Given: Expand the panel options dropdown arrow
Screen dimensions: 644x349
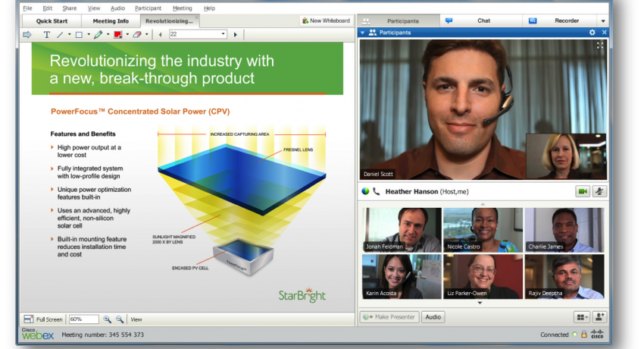Looking at the screenshot, I should 603,20.
